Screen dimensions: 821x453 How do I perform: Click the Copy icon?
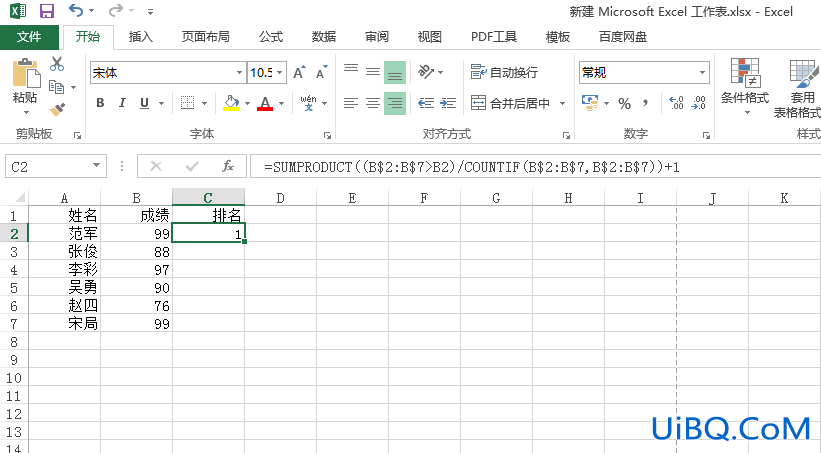(x=57, y=86)
